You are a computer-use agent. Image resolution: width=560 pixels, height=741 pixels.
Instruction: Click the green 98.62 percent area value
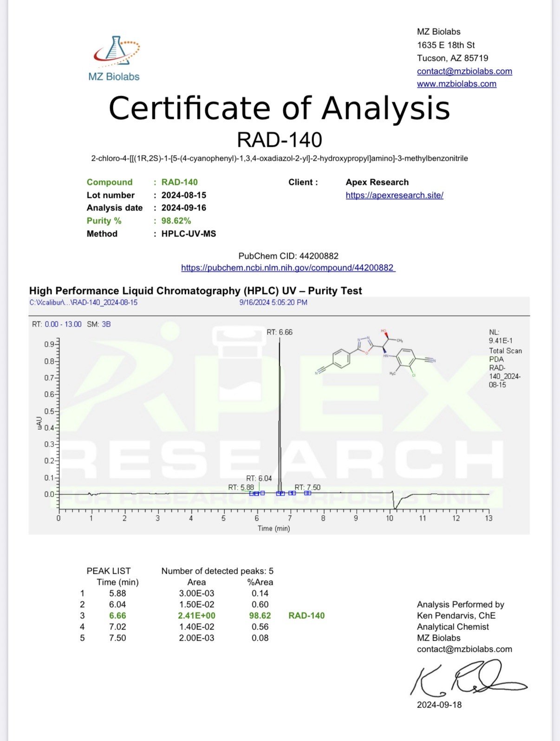tap(260, 616)
